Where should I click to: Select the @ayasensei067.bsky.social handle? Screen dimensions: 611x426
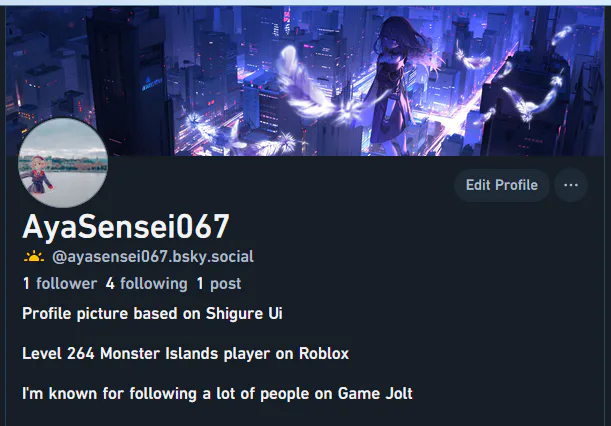[x=153, y=257]
